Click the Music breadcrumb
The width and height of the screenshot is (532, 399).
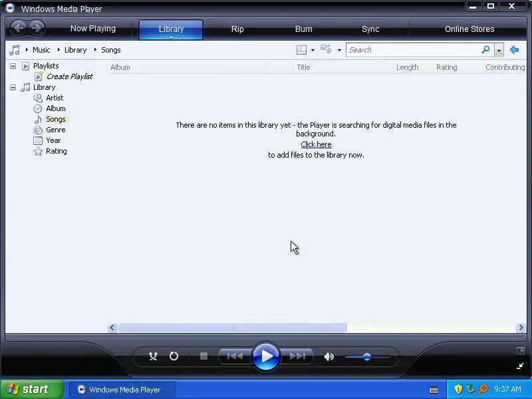[x=41, y=50]
